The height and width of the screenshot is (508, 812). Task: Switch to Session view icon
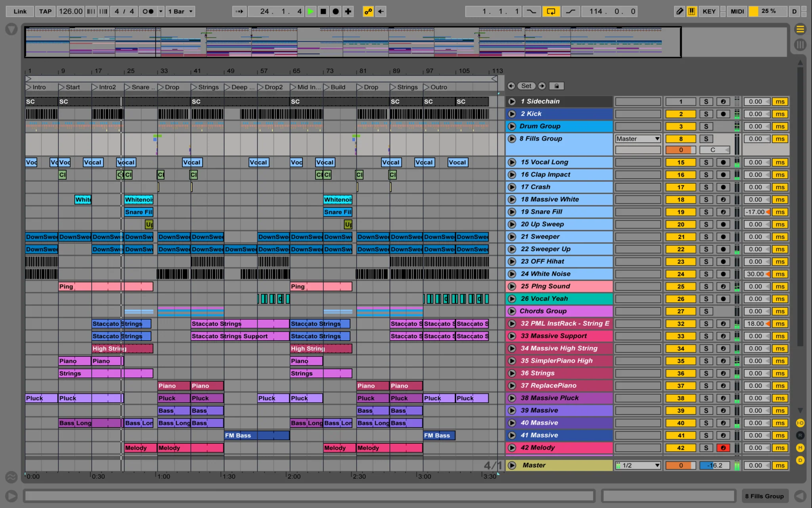[x=800, y=45]
